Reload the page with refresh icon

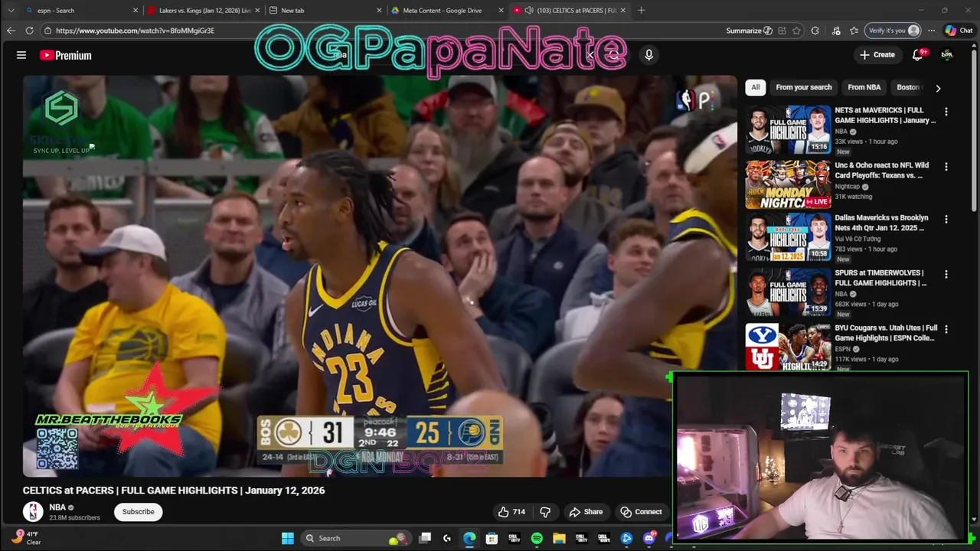point(29,31)
